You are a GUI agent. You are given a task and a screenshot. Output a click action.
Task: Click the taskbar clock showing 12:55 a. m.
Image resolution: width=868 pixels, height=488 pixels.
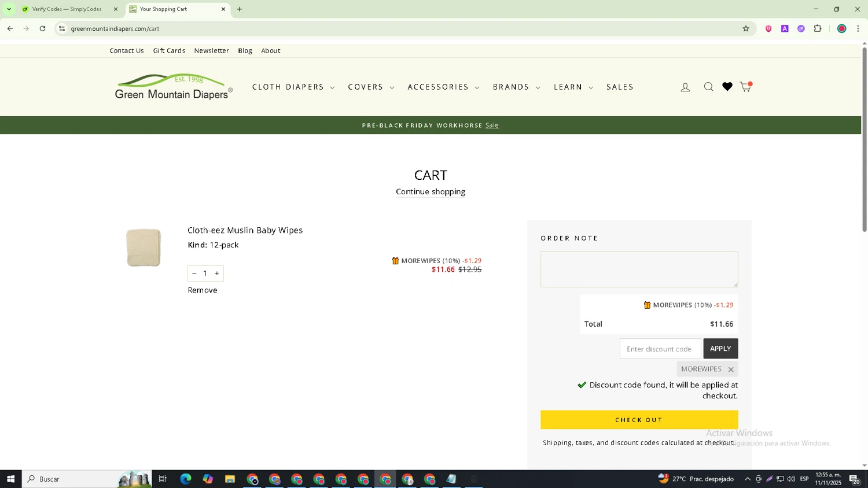[x=828, y=479]
